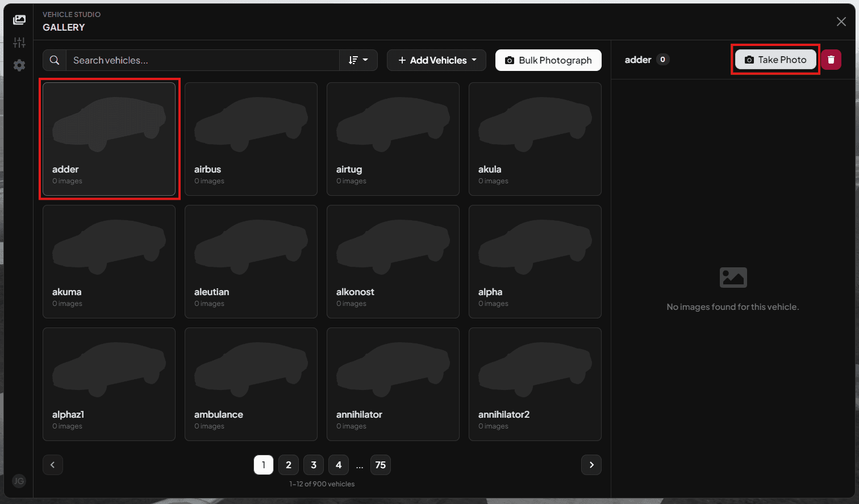The image size is (859, 504).
Task: Click the adder image count badge
Action: coord(662,60)
